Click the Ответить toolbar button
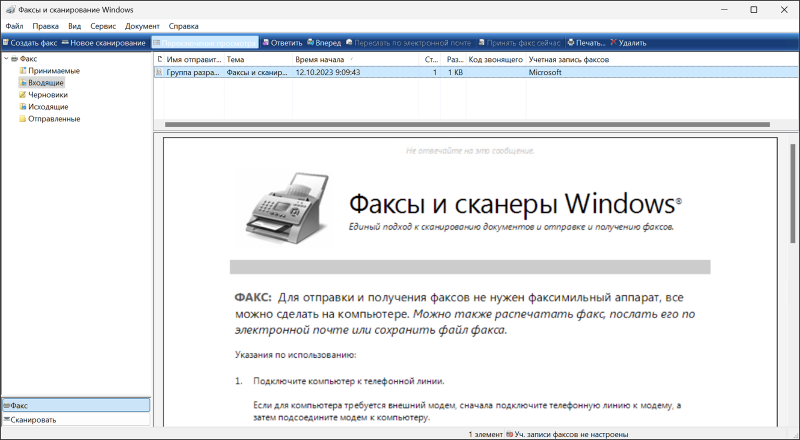 (281, 43)
